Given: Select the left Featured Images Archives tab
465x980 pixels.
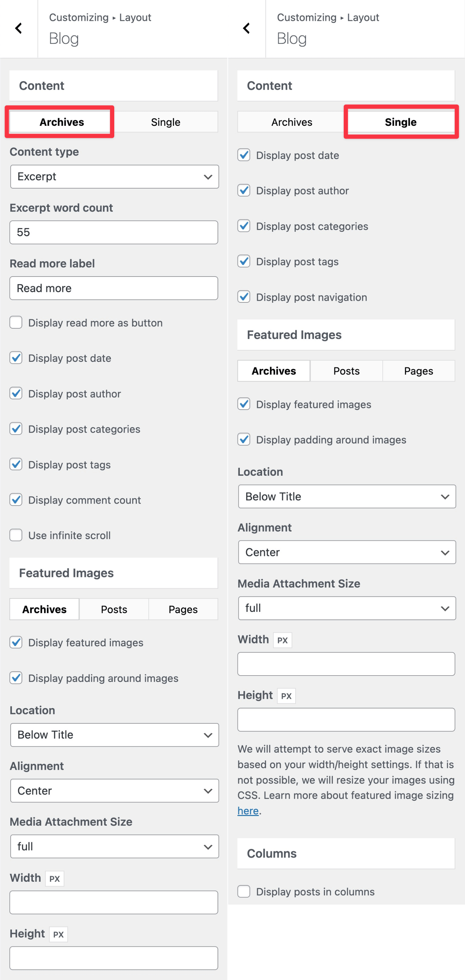Looking at the screenshot, I should (x=45, y=610).
